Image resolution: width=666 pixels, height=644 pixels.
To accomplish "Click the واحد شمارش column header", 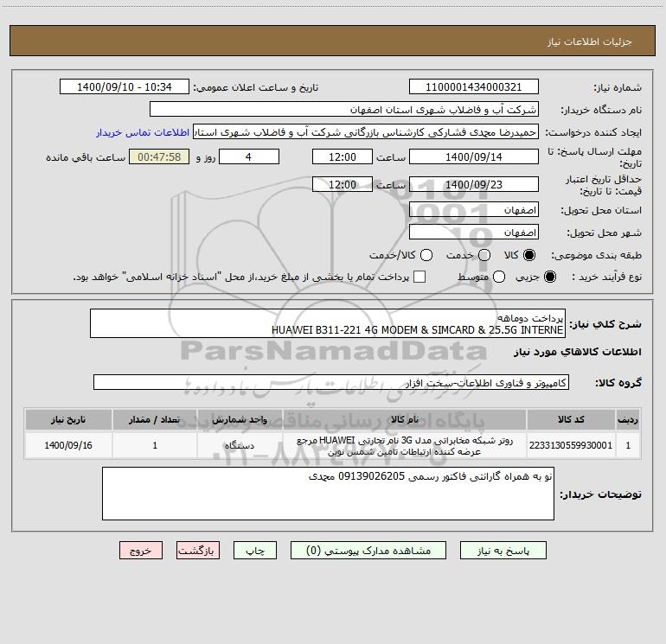I will [x=240, y=419].
